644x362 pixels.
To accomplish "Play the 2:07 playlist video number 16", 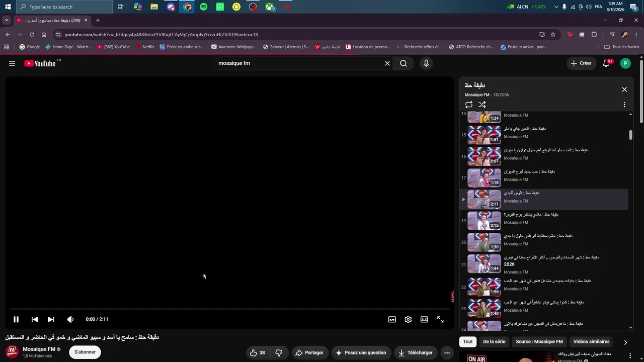I will tap(544, 156).
